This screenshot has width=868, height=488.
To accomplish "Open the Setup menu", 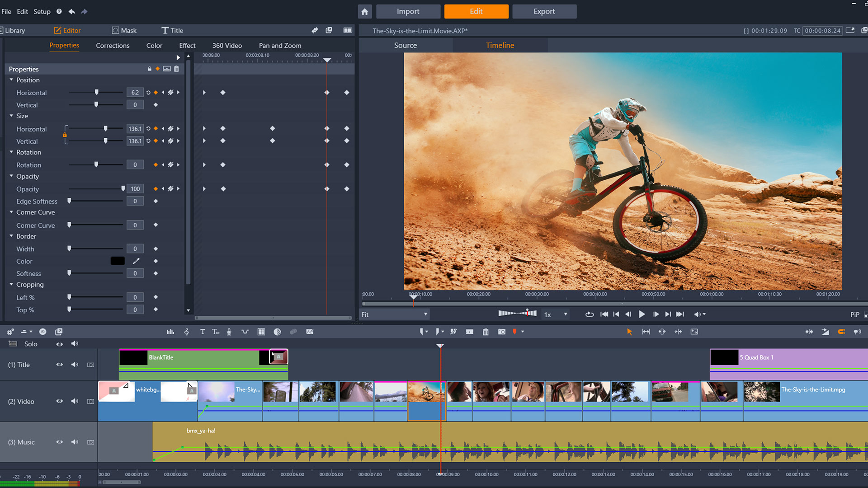I will pyautogui.click(x=42, y=11).
